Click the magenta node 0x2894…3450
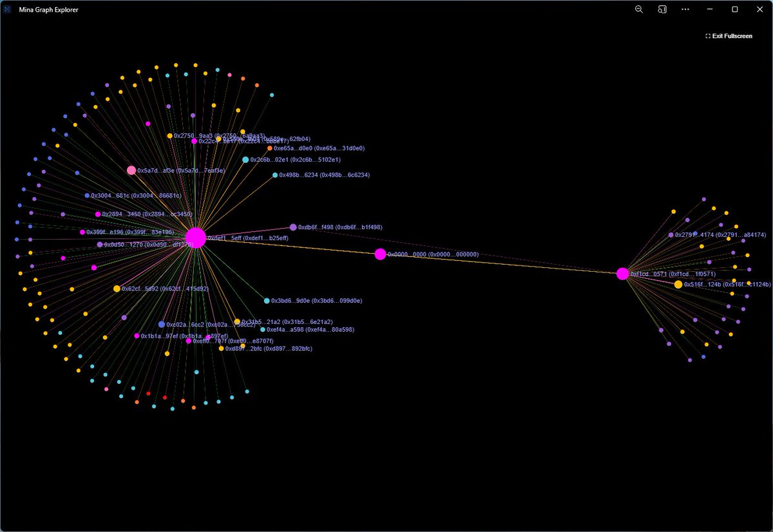Image resolution: width=773 pixels, height=532 pixels. coord(98,214)
